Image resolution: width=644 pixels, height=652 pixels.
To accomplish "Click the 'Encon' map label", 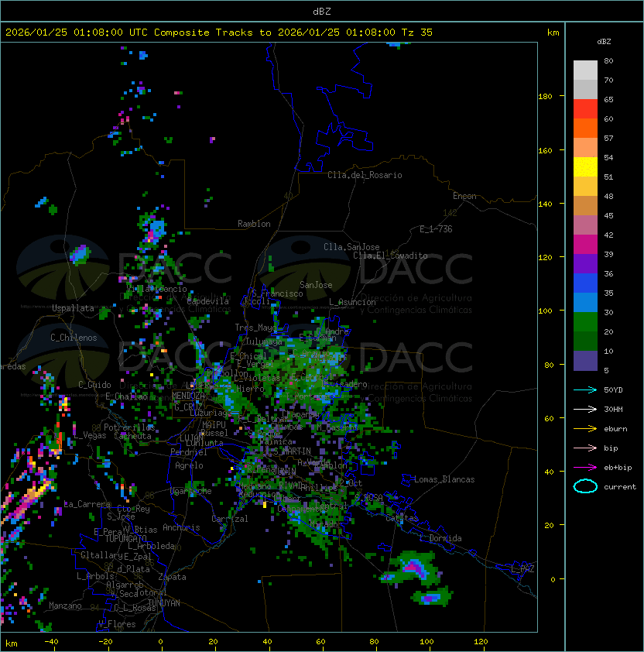I will tap(464, 196).
